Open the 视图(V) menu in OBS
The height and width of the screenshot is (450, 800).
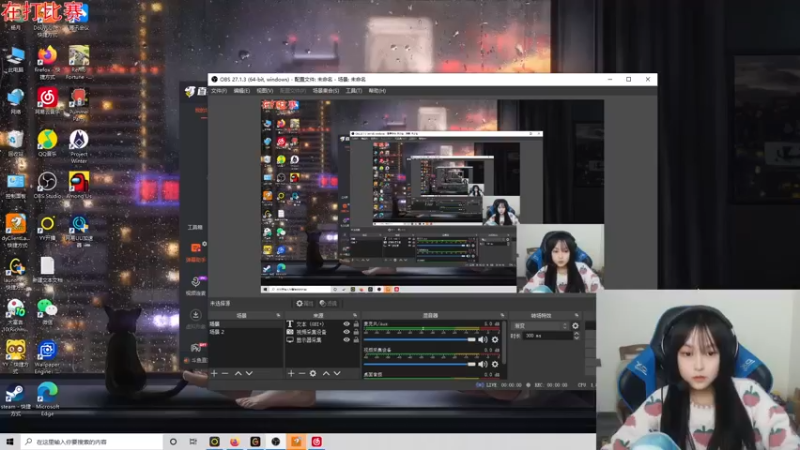tap(264, 91)
